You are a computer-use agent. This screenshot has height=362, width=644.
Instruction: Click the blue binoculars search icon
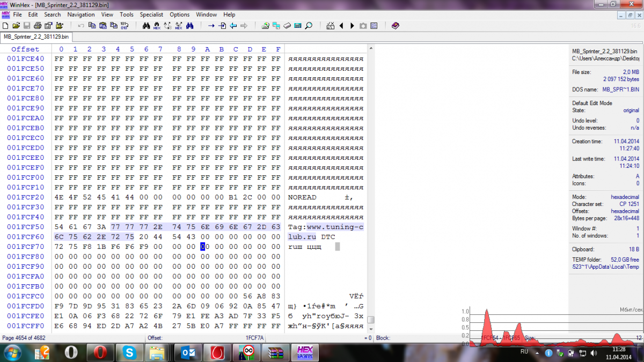(x=189, y=25)
